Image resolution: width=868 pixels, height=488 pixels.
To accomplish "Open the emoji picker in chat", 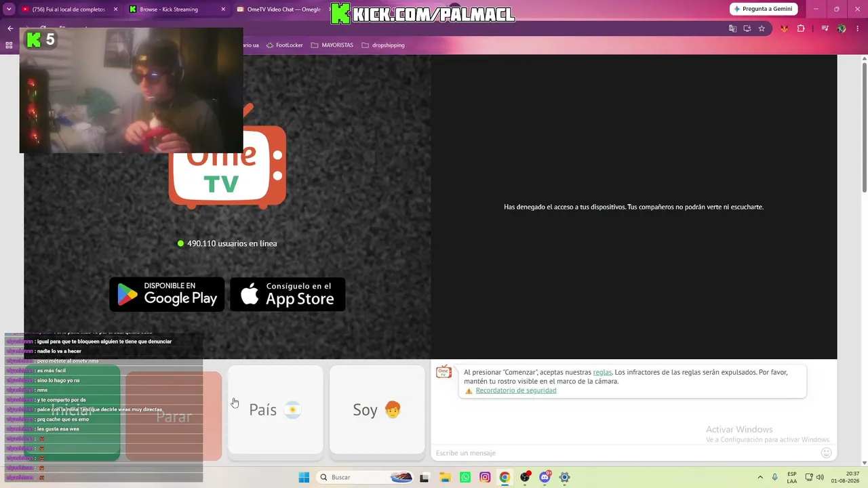I will (x=826, y=453).
